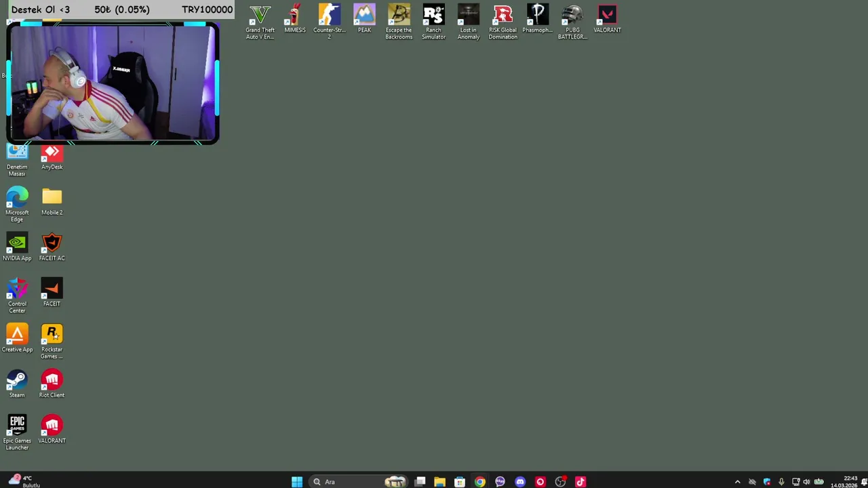Screen dimensions: 868x488
Task: Open Microsoft Store taskbar icon
Action: (x=460, y=482)
